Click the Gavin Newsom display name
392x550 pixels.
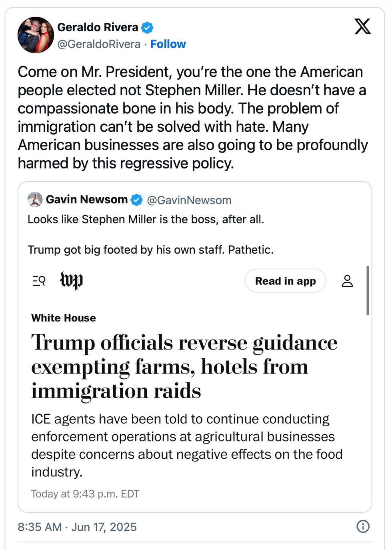86,199
